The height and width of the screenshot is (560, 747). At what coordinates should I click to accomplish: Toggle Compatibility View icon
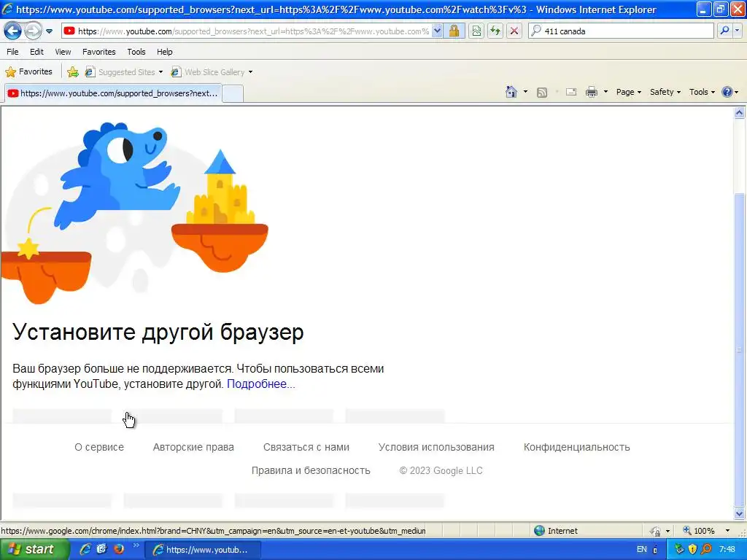[x=476, y=31]
